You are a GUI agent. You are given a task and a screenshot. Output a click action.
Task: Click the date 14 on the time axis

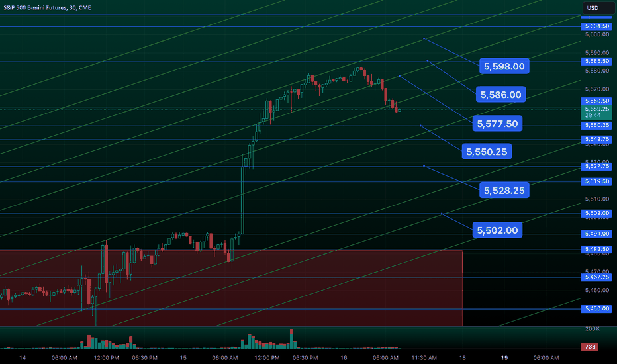(23, 357)
